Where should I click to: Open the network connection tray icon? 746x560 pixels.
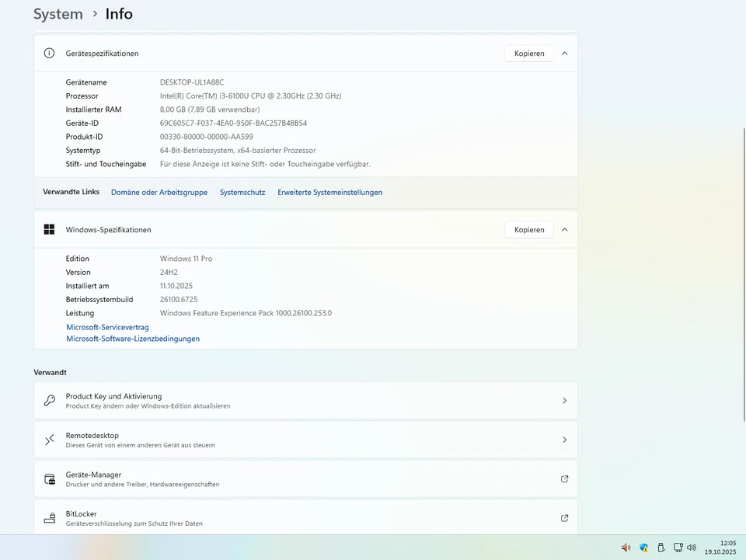coord(678,548)
